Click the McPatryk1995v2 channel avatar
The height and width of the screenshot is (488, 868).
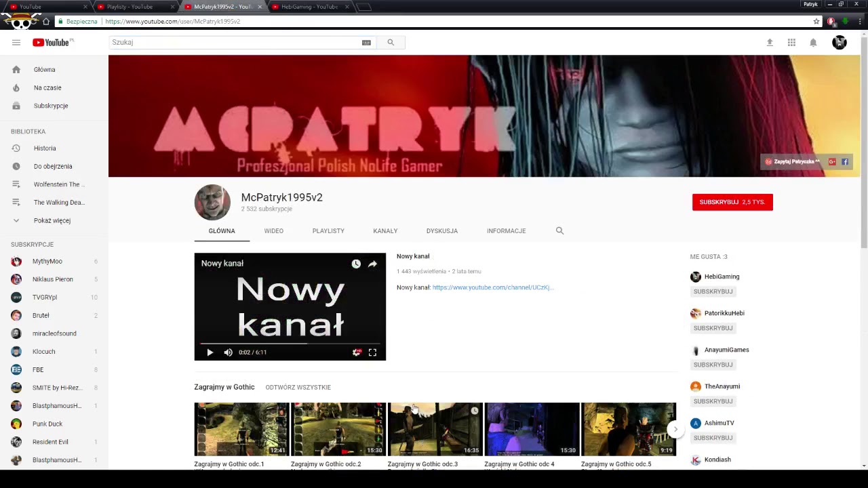pyautogui.click(x=212, y=202)
